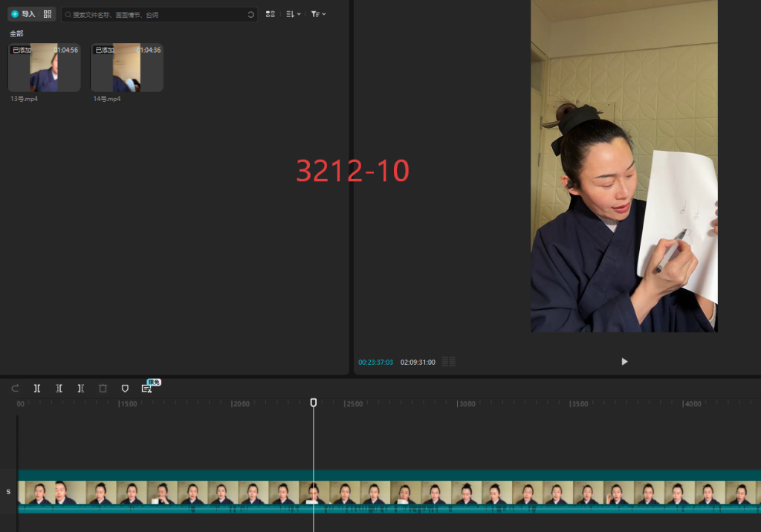Open the media filter dropdown
The width and height of the screenshot is (761, 532).
[318, 14]
